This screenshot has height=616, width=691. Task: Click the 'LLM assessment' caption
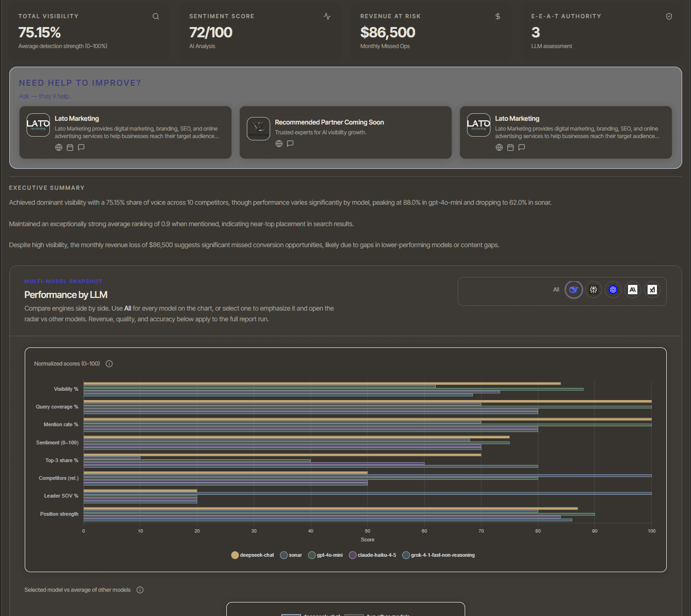tap(551, 46)
